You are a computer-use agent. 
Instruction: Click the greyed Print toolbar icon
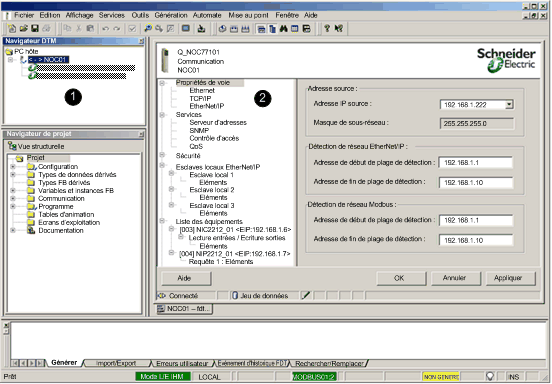click(x=46, y=29)
